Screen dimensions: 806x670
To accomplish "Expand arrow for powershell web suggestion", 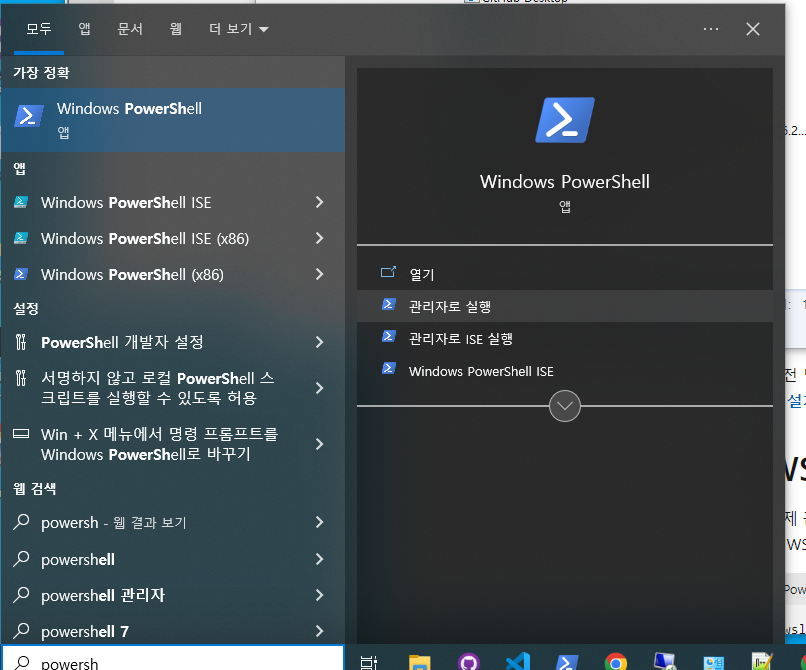I will (x=319, y=559).
